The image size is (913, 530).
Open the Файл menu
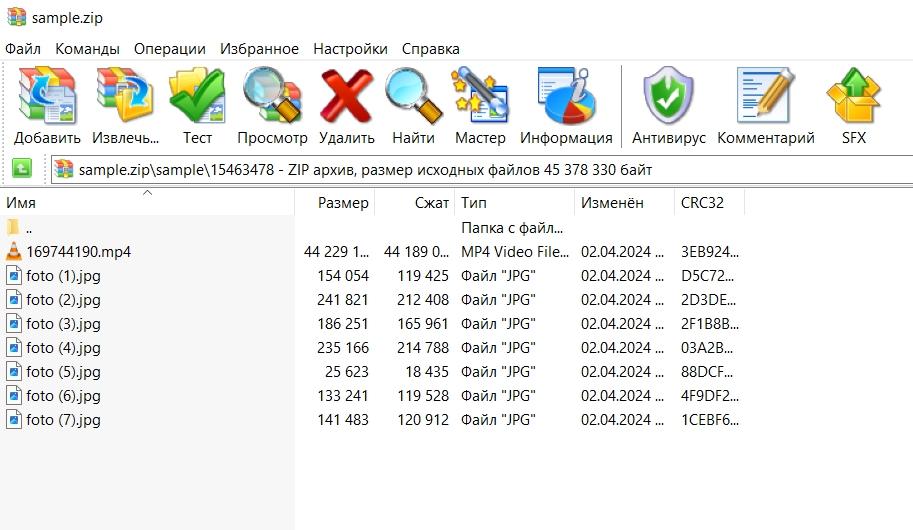[x=22, y=48]
